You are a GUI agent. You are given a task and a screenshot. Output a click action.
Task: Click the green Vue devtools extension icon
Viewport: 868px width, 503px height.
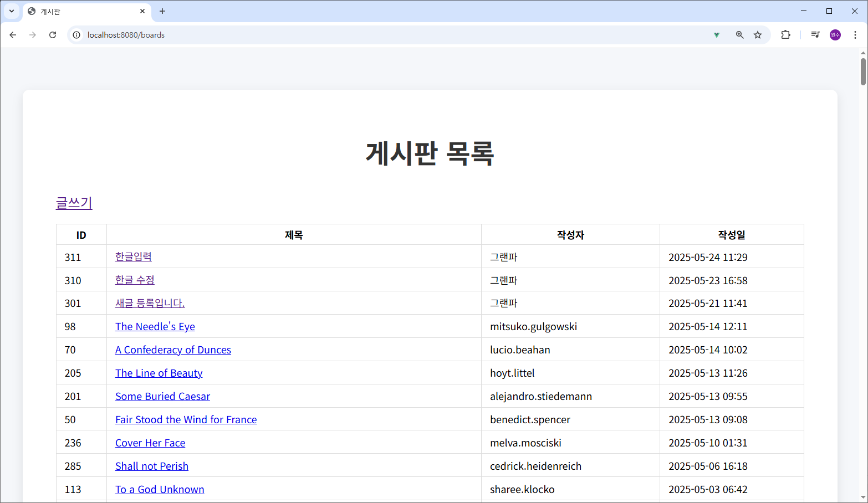[717, 35]
